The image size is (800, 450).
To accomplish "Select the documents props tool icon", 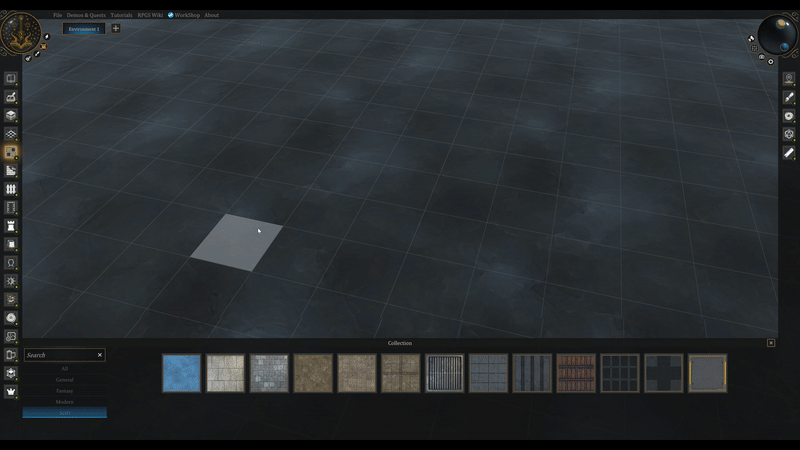I will tap(11, 244).
